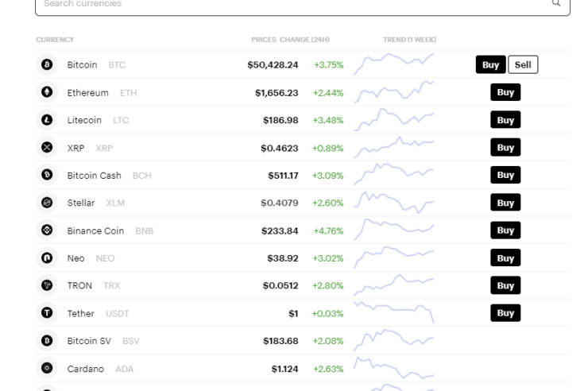Select the Bitcoin currency name

(x=82, y=65)
